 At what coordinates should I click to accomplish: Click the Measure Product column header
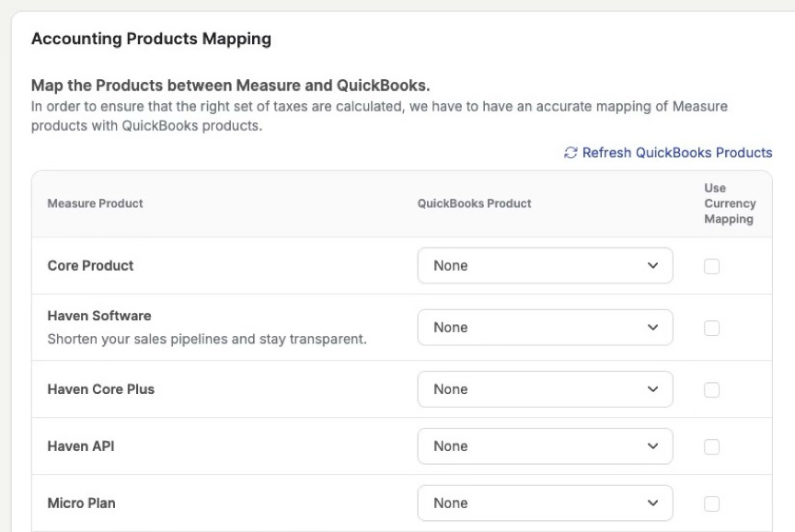[95, 203]
